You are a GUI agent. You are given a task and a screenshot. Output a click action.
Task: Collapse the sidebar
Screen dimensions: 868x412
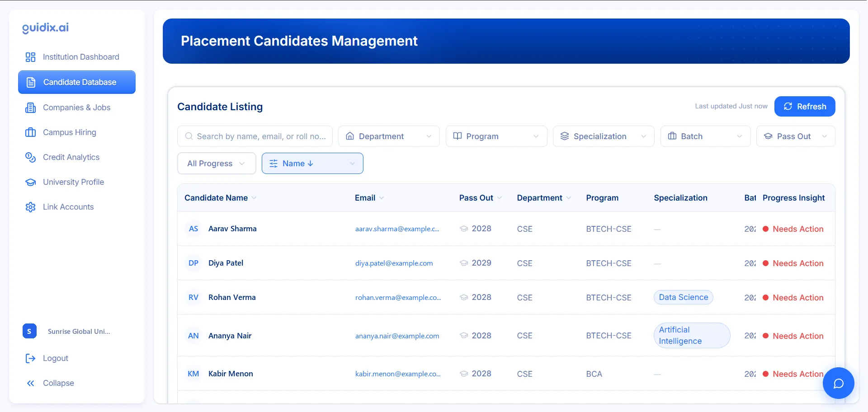coord(77,383)
